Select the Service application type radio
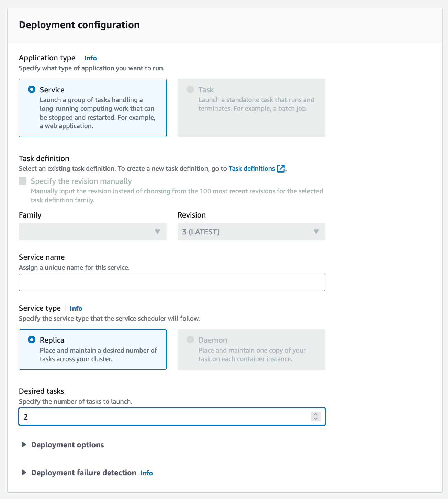The width and height of the screenshot is (448, 499). 32,90
